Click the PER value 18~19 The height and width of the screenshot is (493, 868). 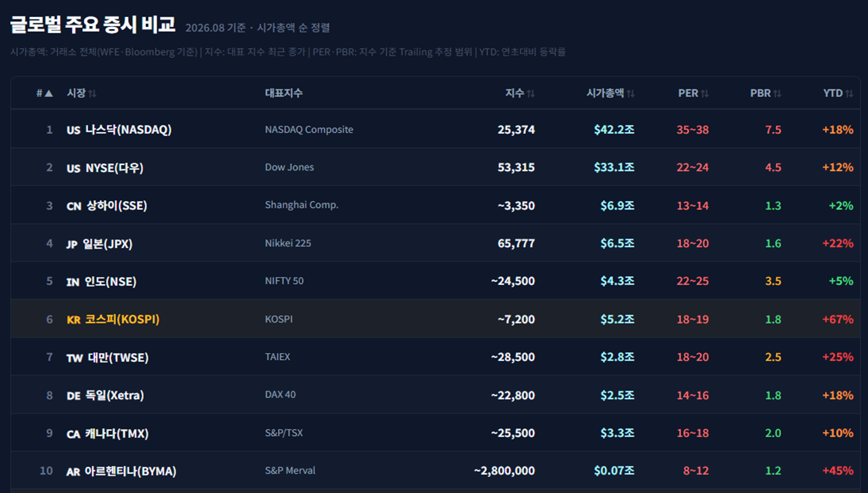tap(693, 319)
